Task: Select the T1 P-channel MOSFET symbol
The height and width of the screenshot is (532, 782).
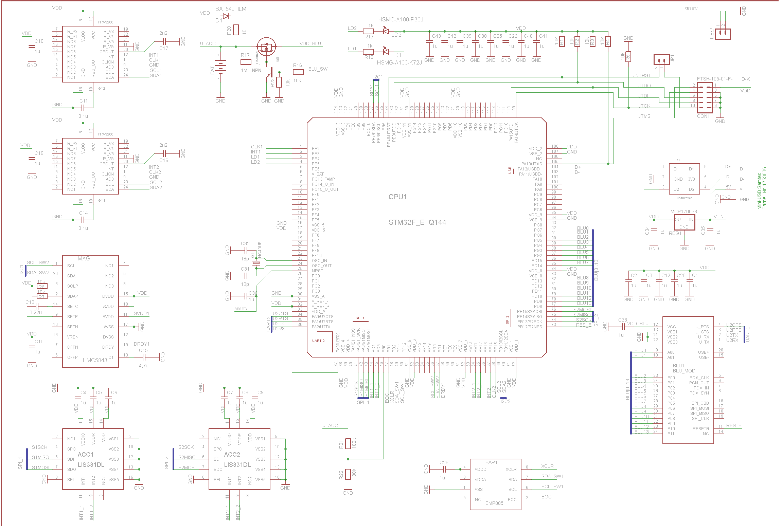Action: (x=266, y=47)
